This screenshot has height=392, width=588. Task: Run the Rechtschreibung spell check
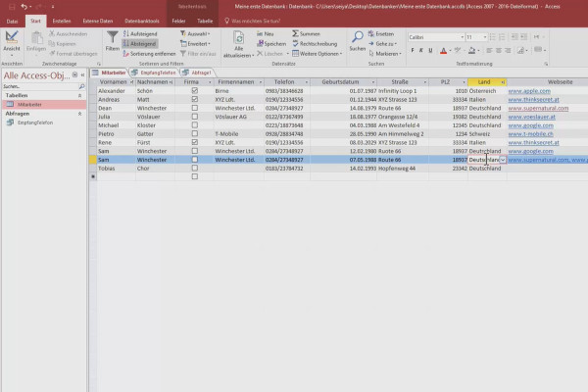315,43
